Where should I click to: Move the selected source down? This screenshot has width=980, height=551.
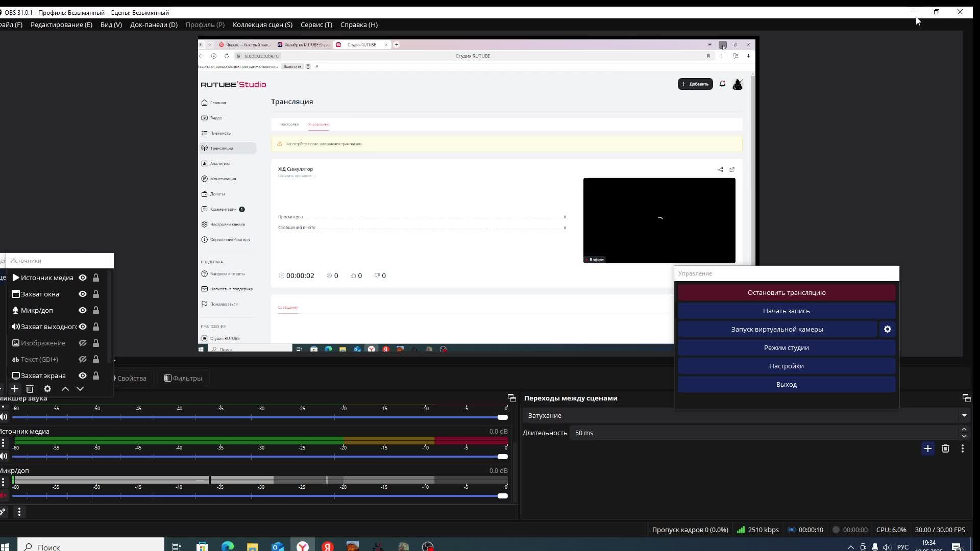[x=80, y=389]
